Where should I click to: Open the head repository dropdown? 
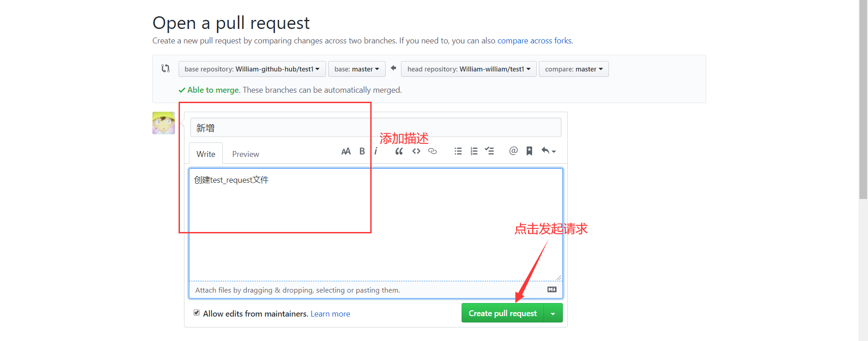(x=469, y=69)
